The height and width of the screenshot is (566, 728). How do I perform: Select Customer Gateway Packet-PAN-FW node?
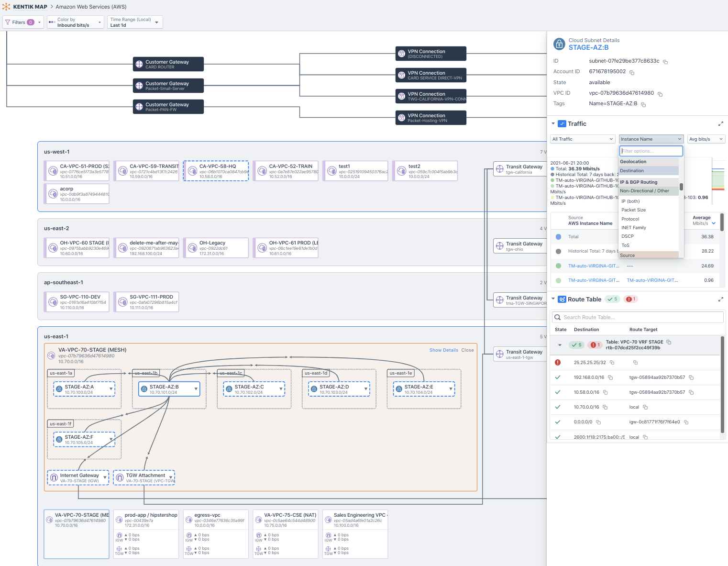click(168, 107)
